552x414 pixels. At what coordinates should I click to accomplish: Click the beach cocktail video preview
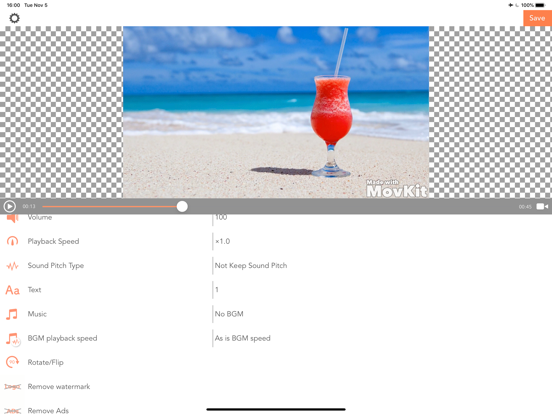276,112
